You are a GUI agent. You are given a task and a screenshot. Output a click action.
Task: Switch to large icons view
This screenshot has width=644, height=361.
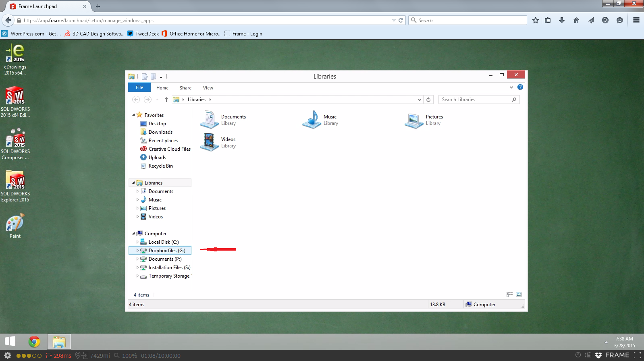(x=519, y=295)
